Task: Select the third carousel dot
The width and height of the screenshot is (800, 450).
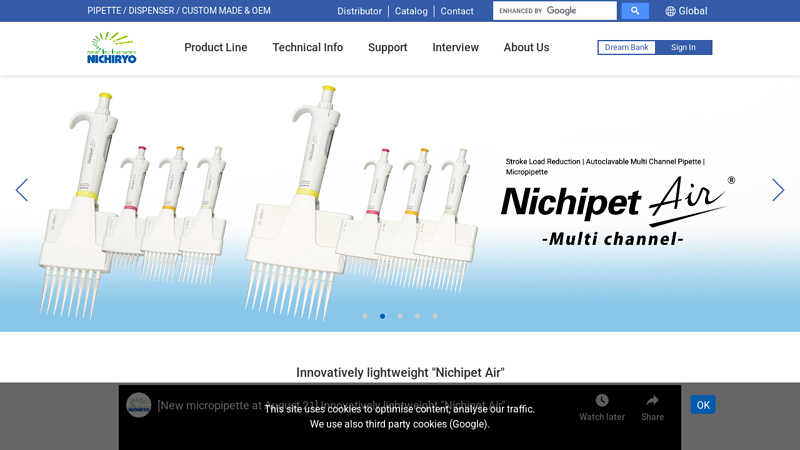Action: click(400, 316)
